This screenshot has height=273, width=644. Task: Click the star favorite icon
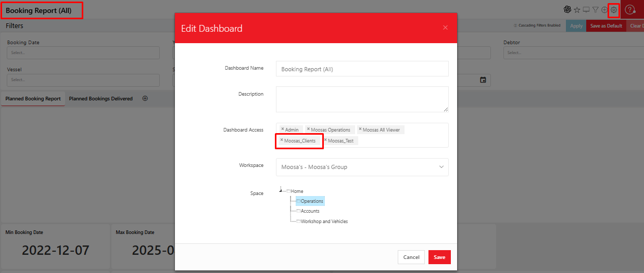click(x=577, y=10)
